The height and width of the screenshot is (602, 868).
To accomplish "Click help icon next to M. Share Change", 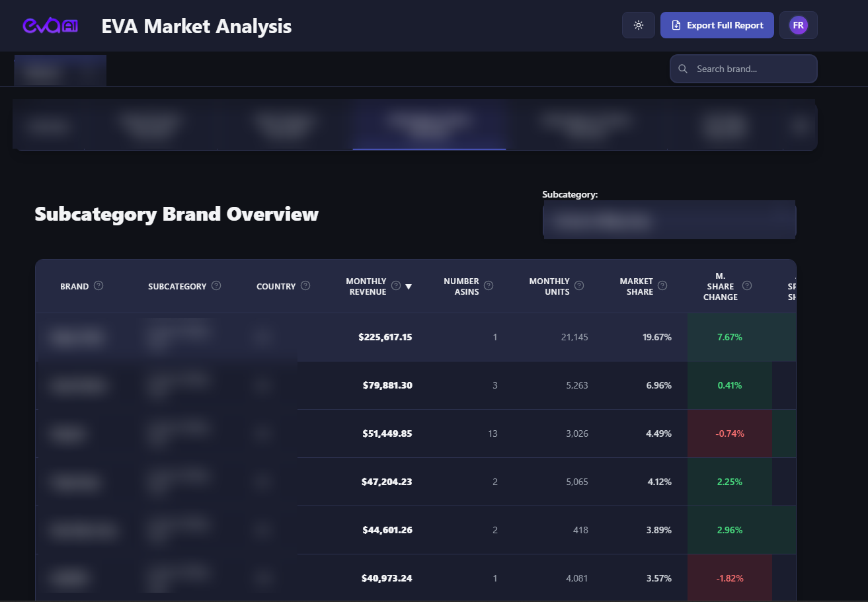I will click(747, 285).
